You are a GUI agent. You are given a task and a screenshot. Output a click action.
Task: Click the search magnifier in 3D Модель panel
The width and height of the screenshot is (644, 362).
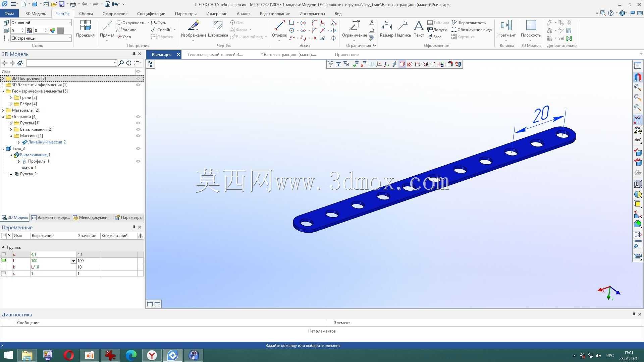[121, 63]
